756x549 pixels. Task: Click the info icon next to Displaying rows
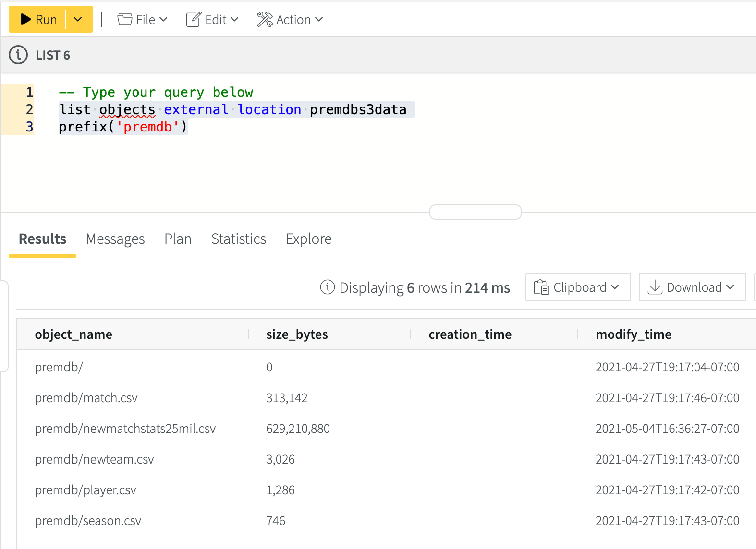(x=327, y=287)
